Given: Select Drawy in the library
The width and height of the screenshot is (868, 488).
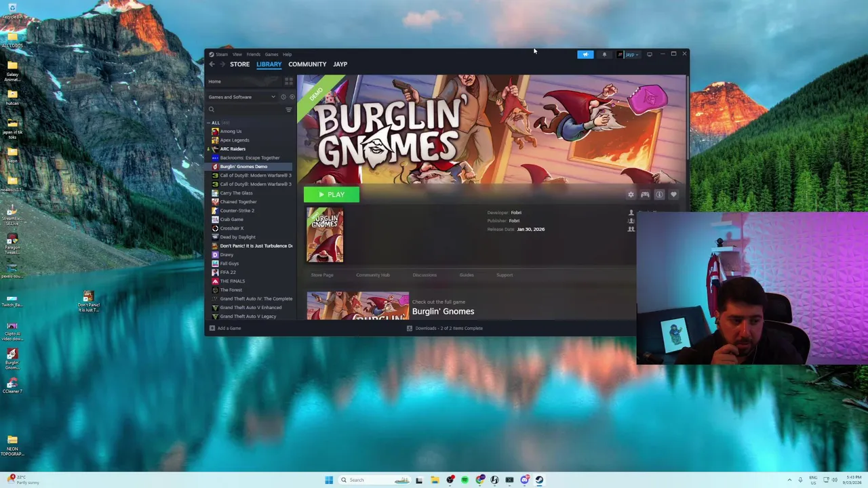Looking at the screenshot, I should point(226,255).
